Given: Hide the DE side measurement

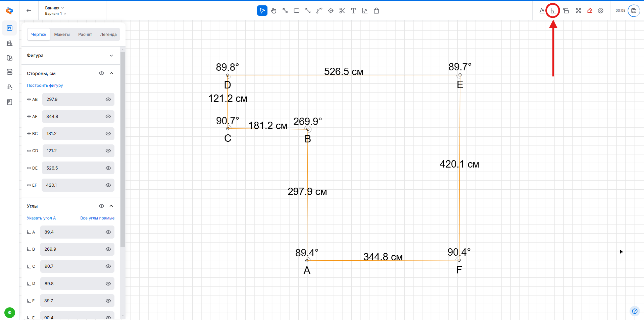Looking at the screenshot, I should [108, 168].
